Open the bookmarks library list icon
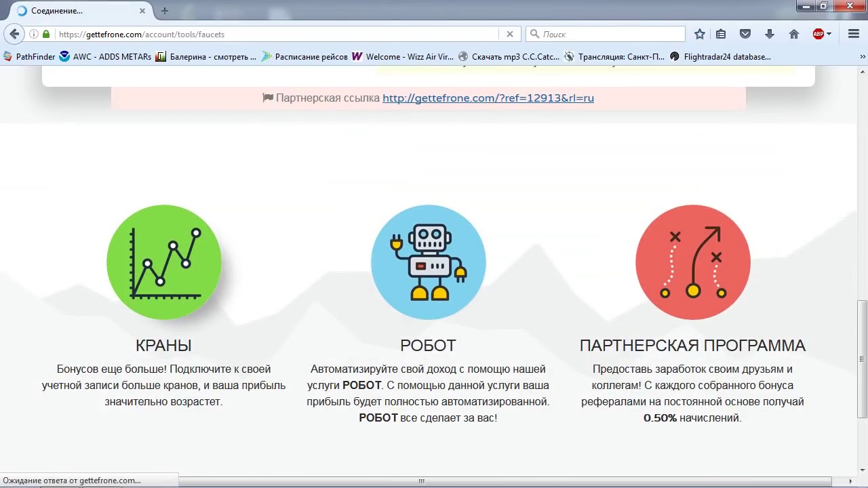 [x=721, y=34]
